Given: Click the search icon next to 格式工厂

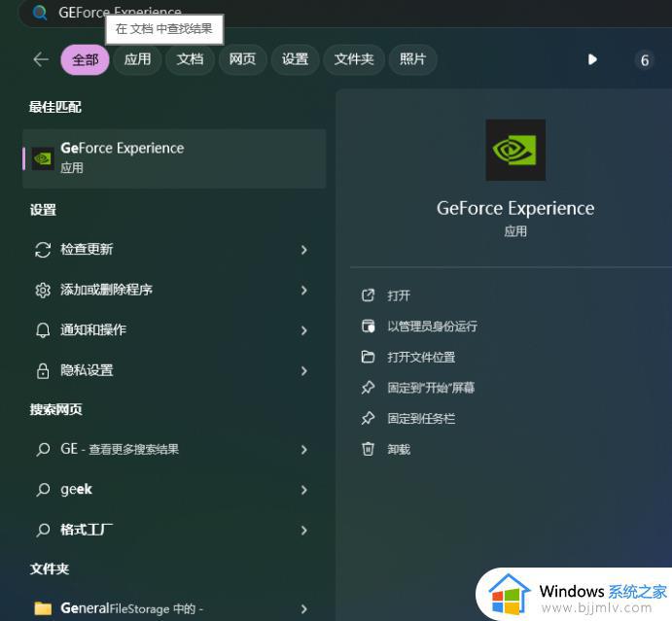Looking at the screenshot, I should [x=43, y=531].
